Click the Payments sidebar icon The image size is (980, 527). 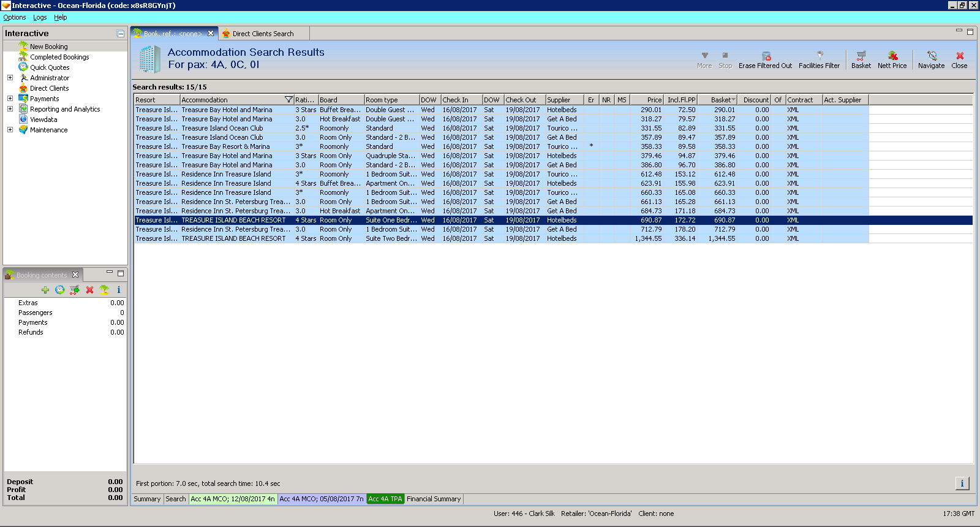[23, 99]
